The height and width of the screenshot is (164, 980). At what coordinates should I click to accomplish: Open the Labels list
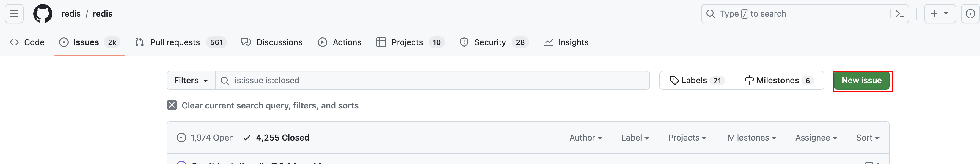(x=697, y=80)
